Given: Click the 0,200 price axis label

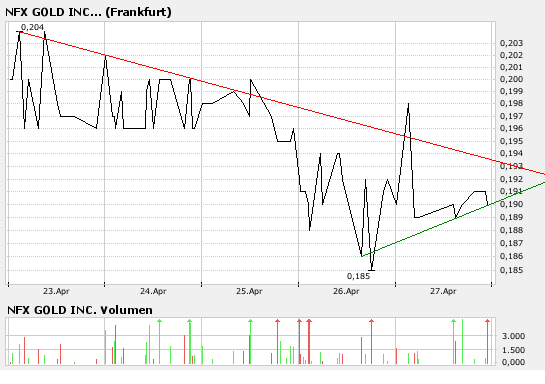Looking at the screenshot, I should (511, 79).
